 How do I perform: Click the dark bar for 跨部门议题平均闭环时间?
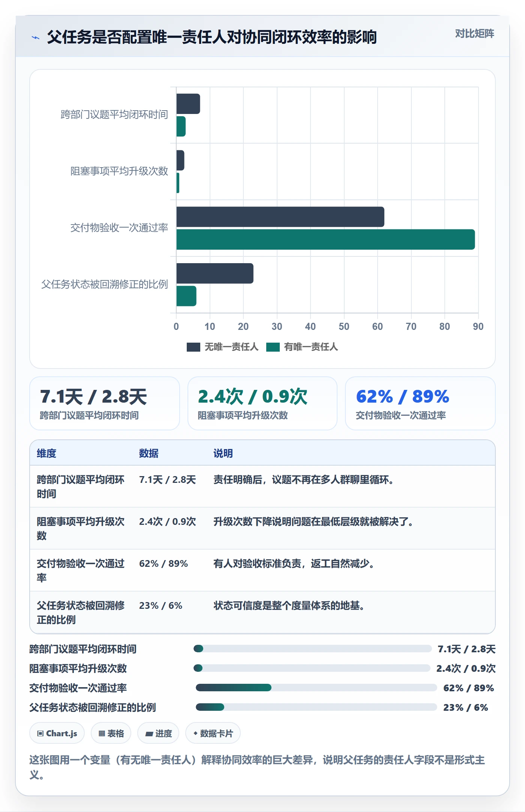(188, 104)
